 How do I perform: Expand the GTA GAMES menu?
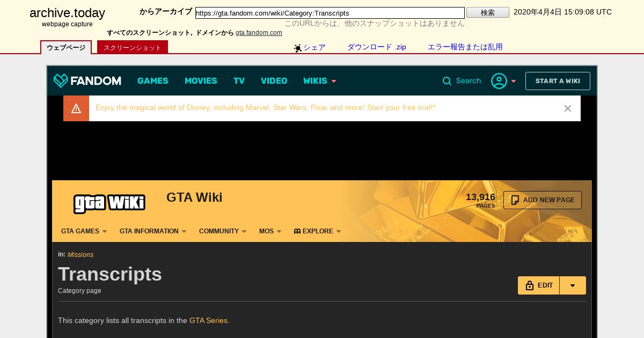(x=84, y=231)
